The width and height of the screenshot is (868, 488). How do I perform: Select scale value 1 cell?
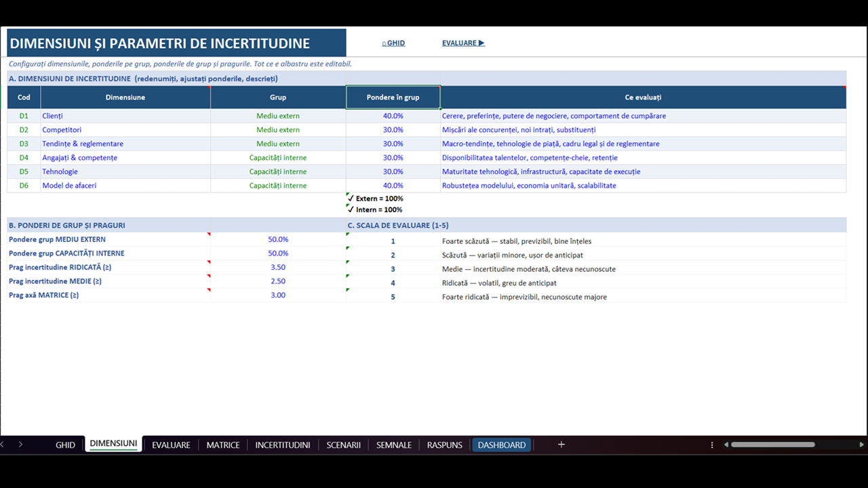393,241
